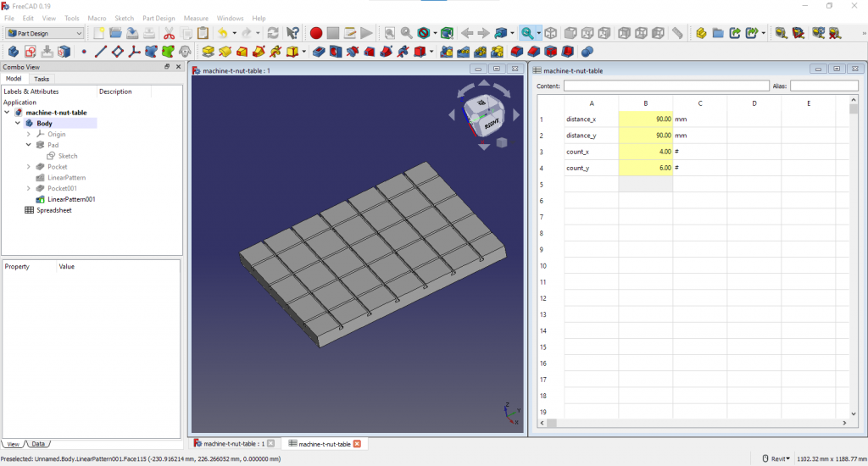868x466 pixels.
Task: Click the New document icon
Action: coord(98,33)
